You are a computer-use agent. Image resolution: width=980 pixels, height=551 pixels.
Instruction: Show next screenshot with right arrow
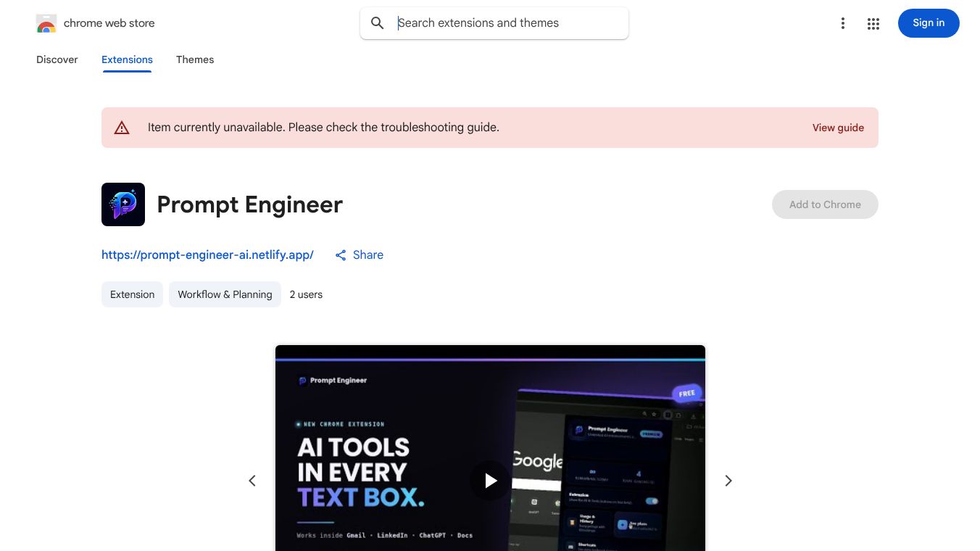point(728,481)
